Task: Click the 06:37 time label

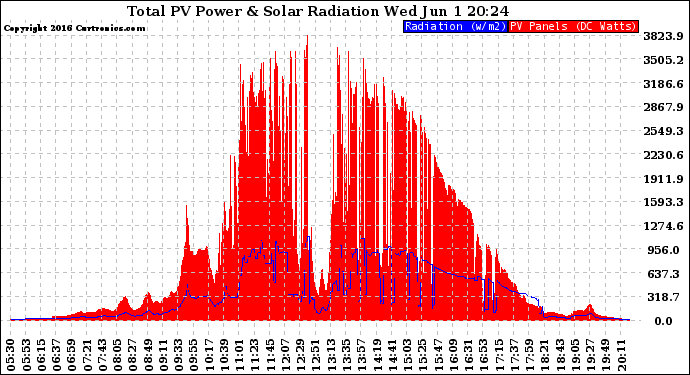Action: [x=56, y=355]
